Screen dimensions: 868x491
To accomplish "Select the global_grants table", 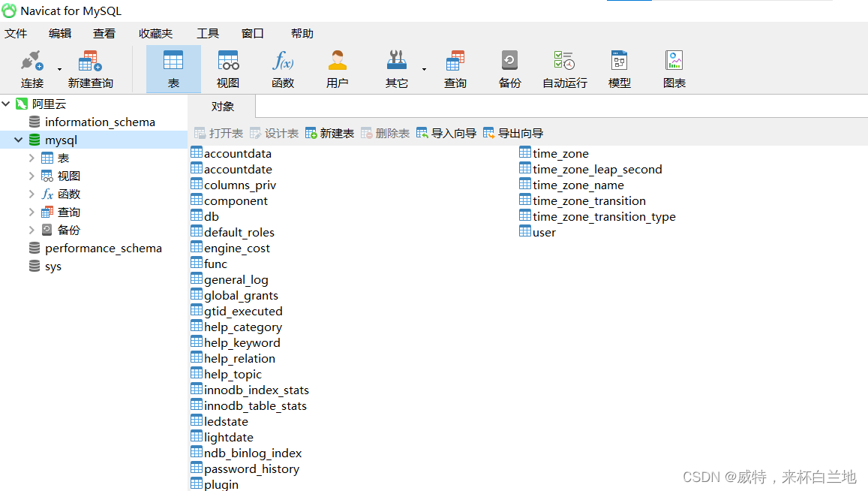I will point(235,295).
